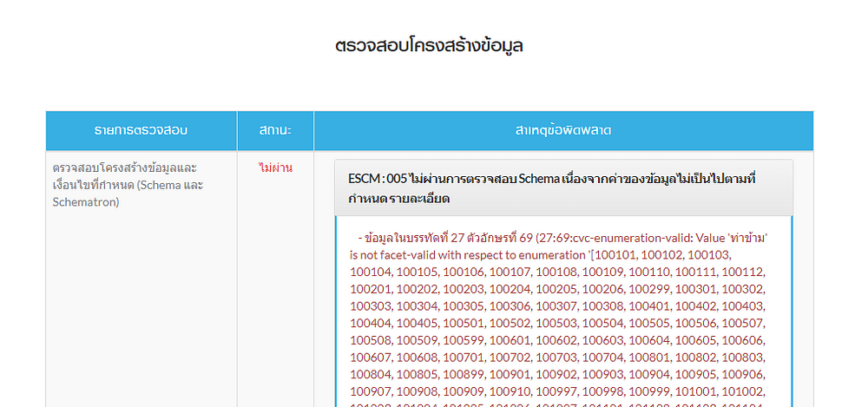The image size is (868, 407).
Task: Click enumeration code 100112 in the list
Action: 746,272
